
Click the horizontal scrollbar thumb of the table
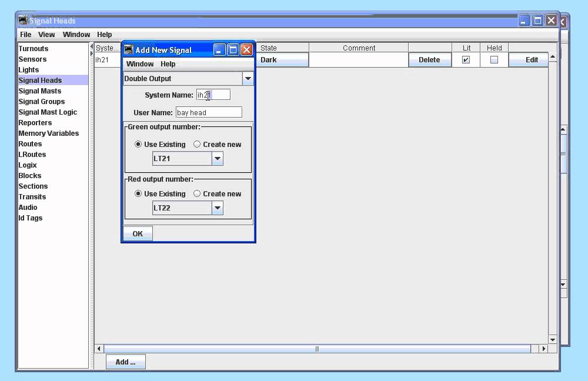pyautogui.click(x=318, y=349)
